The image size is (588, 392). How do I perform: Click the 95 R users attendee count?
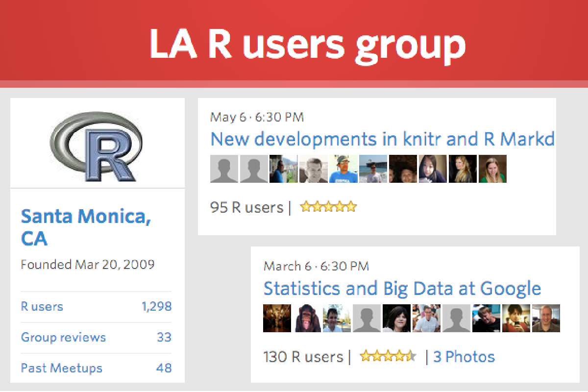[x=247, y=207]
